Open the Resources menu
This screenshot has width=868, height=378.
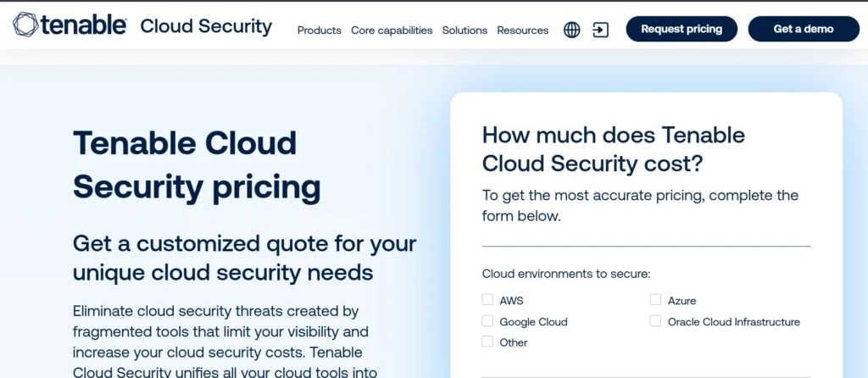pyautogui.click(x=522, y=31)
